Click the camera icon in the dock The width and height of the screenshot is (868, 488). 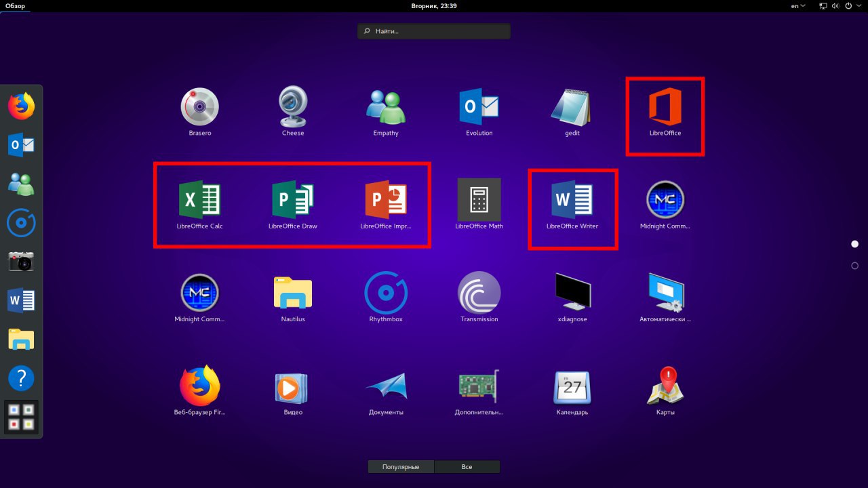(x=21, y=261)
